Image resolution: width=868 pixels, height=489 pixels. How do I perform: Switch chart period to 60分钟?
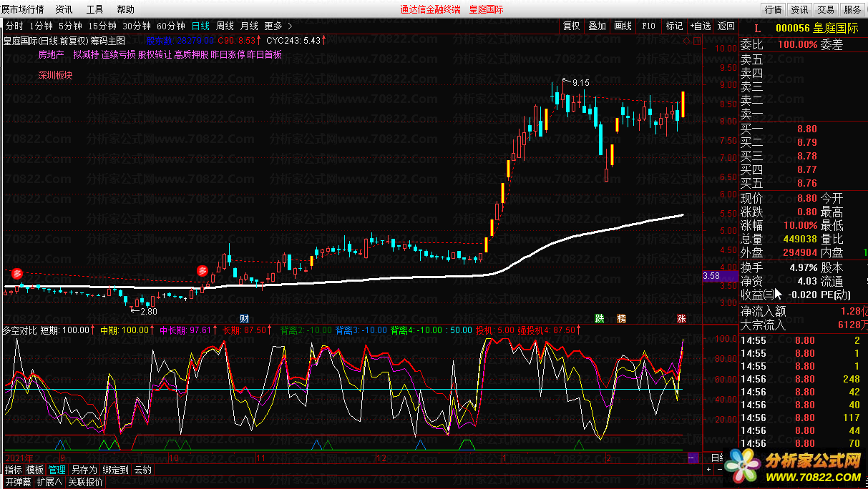(170, 26)
